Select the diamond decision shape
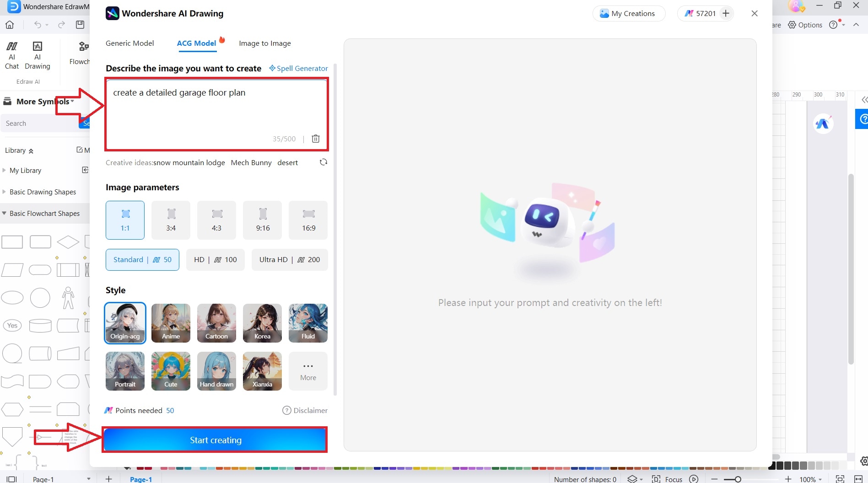 click(x=68, y=242)
